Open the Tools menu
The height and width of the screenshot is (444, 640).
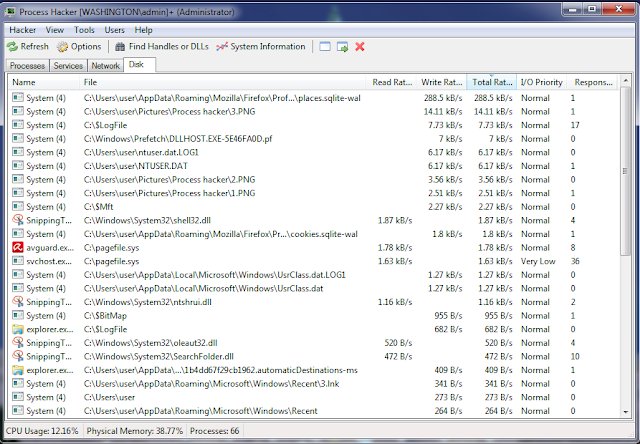pos(84,30)
